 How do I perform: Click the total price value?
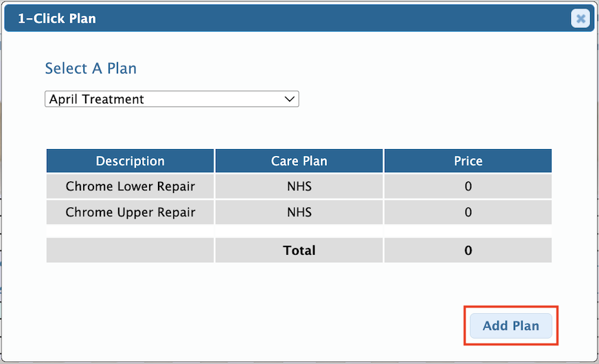tap(468, 251)
